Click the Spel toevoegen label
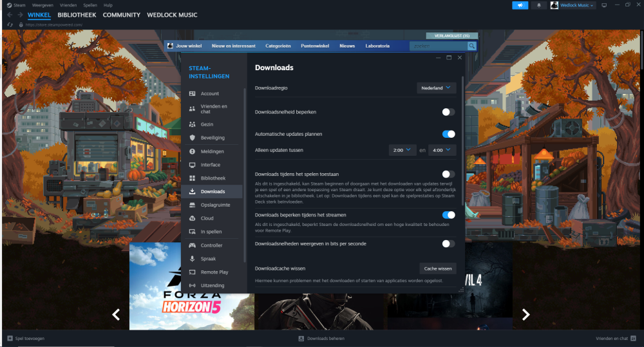Screen dimensions: 644x347 click(30, 339)
